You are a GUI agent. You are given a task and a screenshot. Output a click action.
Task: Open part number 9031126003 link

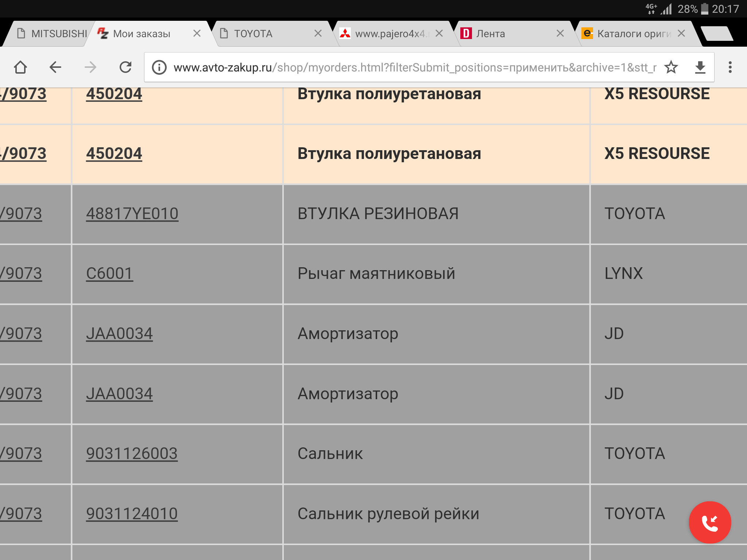tap(132, 454)
